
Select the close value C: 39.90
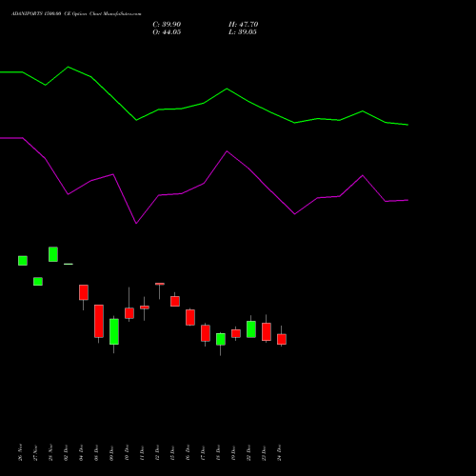tap(167, 25)
